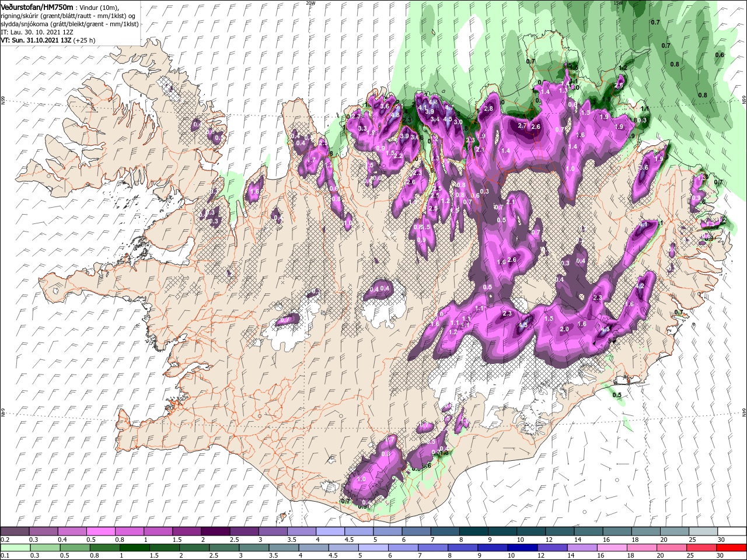Click the '15W' longitude label at the top edge
This screenshot has width=747, height=560.
coord(618,2)
